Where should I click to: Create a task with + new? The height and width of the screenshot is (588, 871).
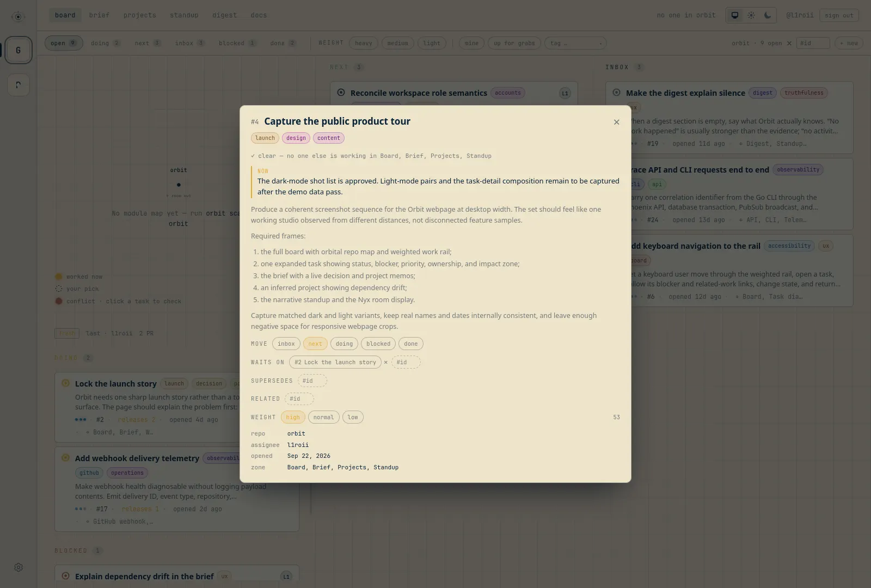(849, 43)
